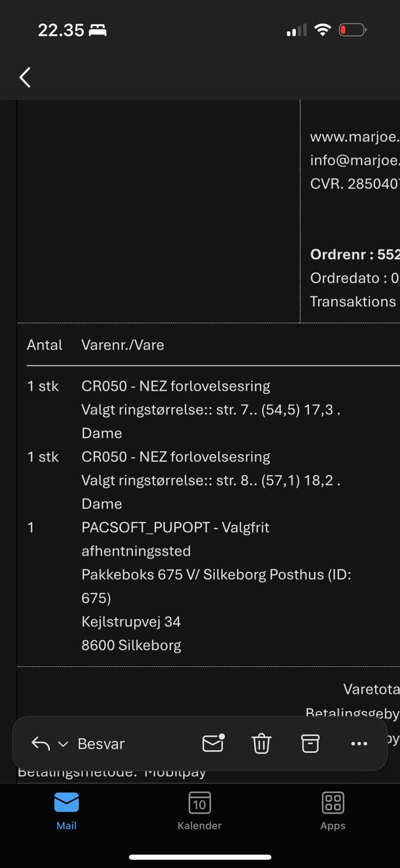Tap the cellular signal bars icon
This screenshot has width=400, height=868.
tap(296, 30)
